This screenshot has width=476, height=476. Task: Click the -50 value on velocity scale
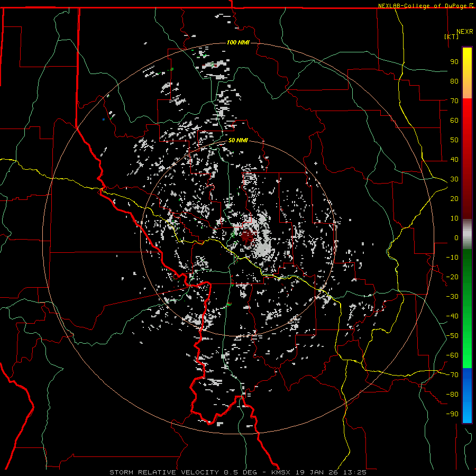point(452,336)
